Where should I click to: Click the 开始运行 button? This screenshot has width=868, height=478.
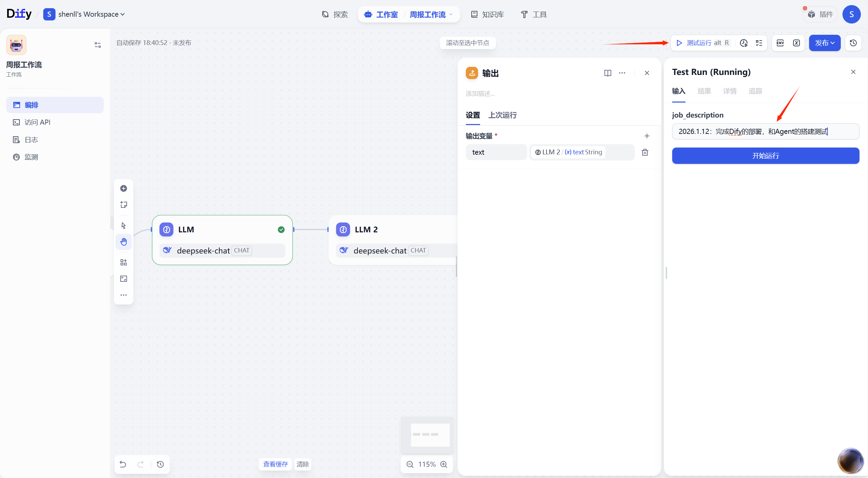[x=765, y=156]
